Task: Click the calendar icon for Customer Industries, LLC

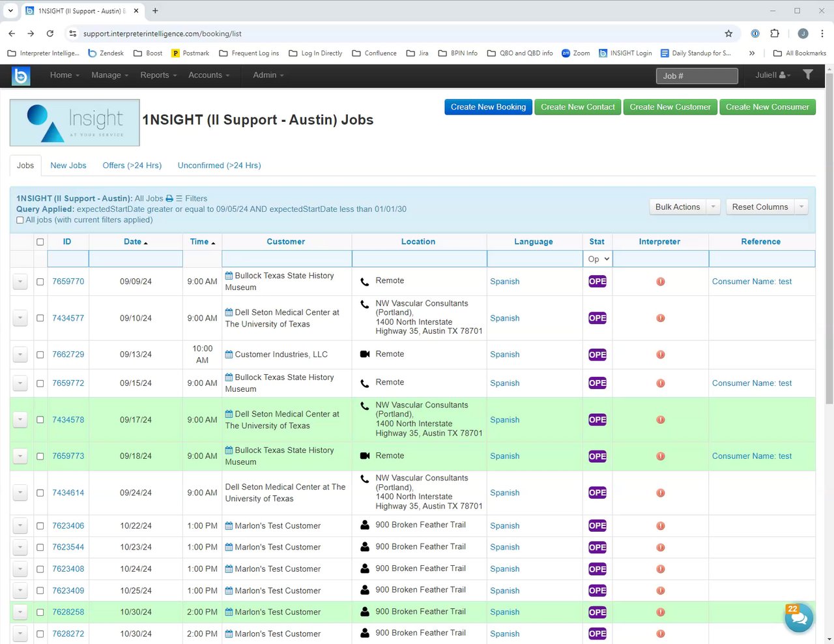Action: pos(229,355)
